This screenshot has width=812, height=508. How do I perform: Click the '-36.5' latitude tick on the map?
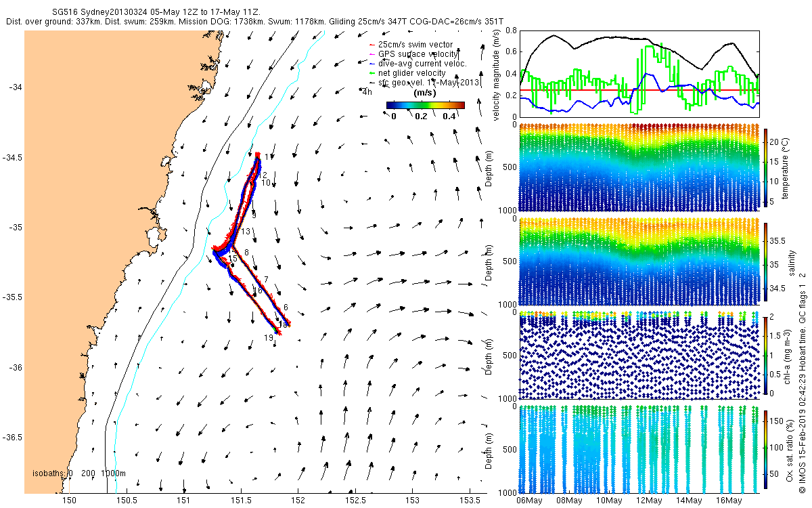click(x=12, y=438)
